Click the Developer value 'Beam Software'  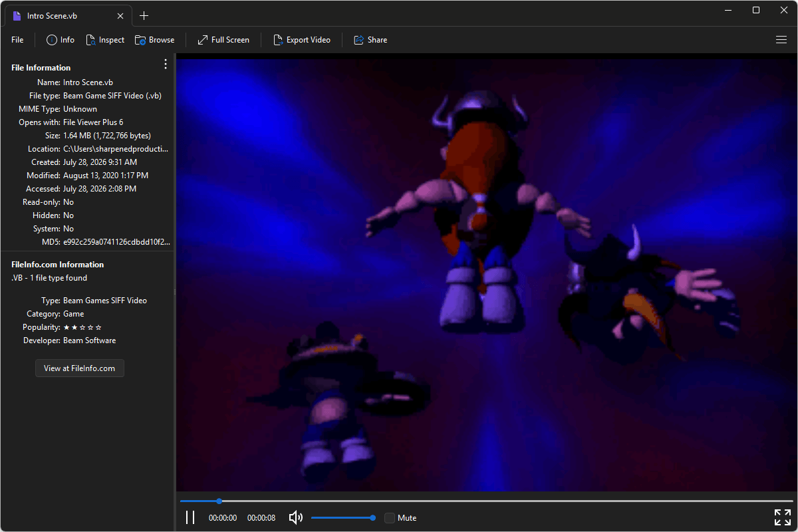90,340
